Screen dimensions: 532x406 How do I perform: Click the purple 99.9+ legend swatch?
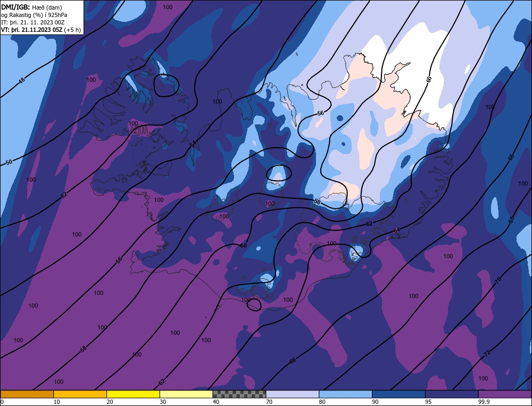click(505, 394)
